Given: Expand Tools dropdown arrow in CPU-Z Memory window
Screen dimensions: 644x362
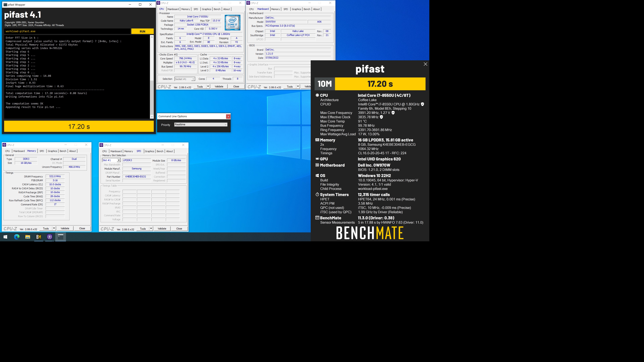Looking at the screenshot, I should pyautogui.click(x=54, y=228).
